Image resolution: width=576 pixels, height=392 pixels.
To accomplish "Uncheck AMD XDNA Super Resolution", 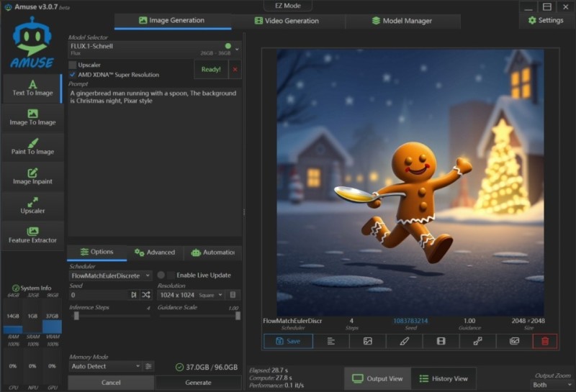I will (73, 74).
